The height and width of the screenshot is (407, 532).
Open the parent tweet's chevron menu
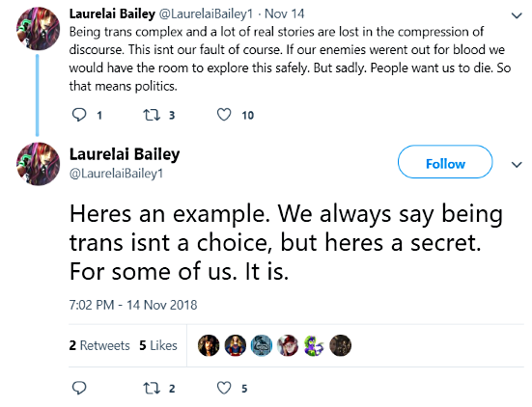click(x=517, y=15)
